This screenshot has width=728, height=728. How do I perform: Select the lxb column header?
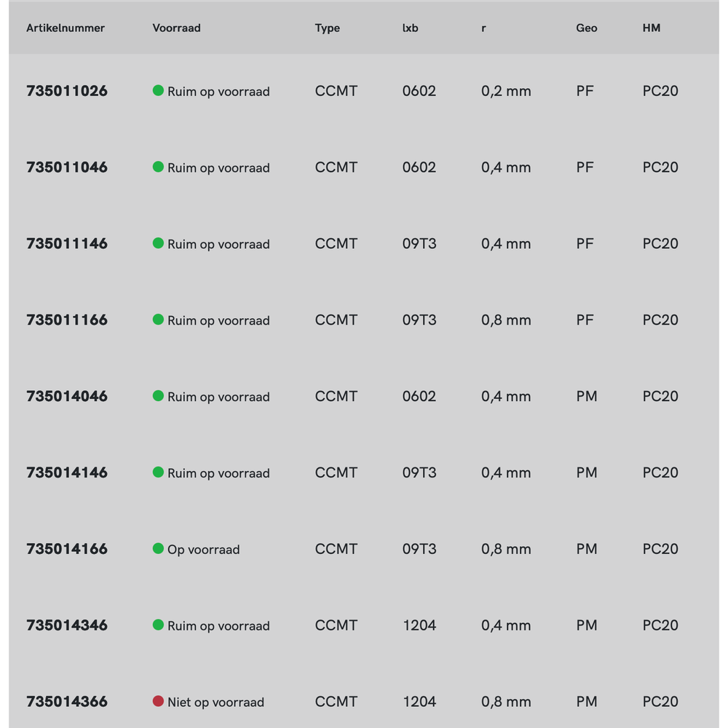pos(411,28)
